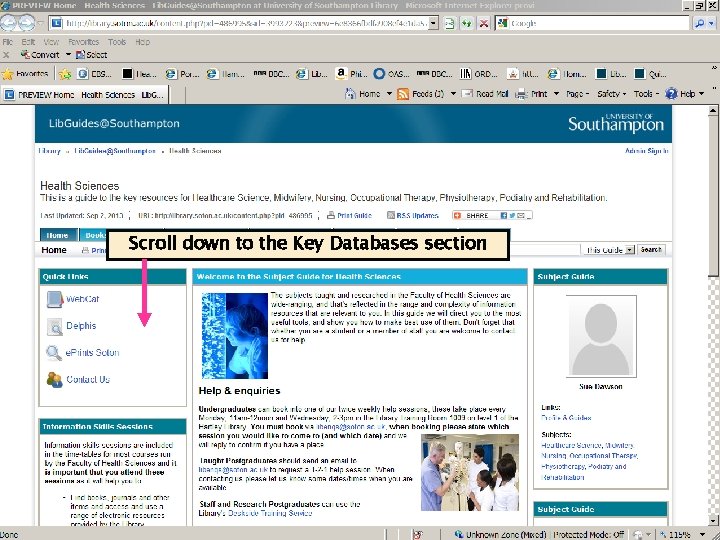
Task: Click the Facebook icon in the Share bar
Action: coord(504,215)
